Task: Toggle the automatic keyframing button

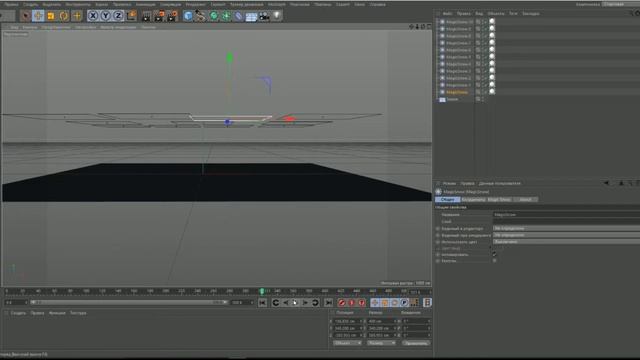Action: 351,303
